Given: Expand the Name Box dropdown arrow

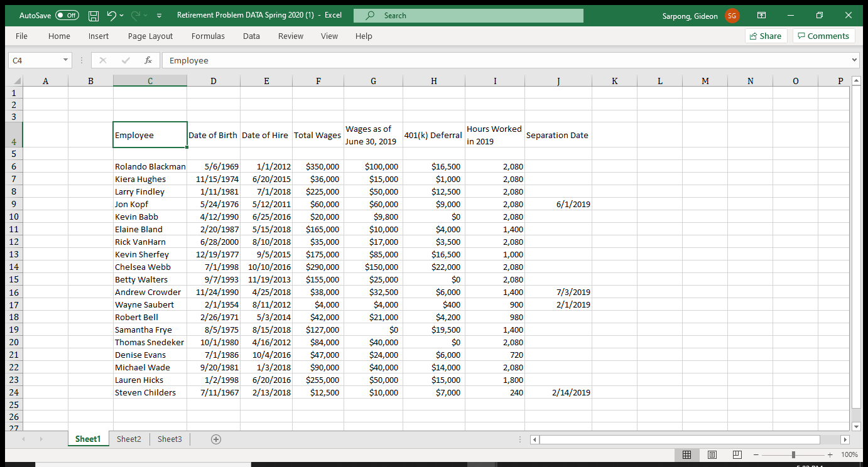Looking at the screenshot, I should pyautogui.click(x=66, y=60).
